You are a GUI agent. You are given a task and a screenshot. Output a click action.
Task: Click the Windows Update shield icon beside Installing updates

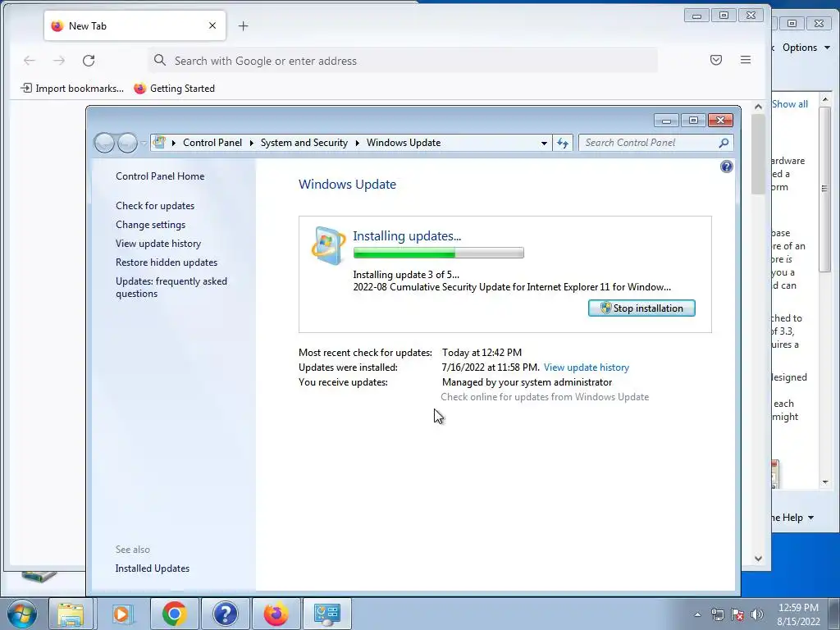[328, 245]
